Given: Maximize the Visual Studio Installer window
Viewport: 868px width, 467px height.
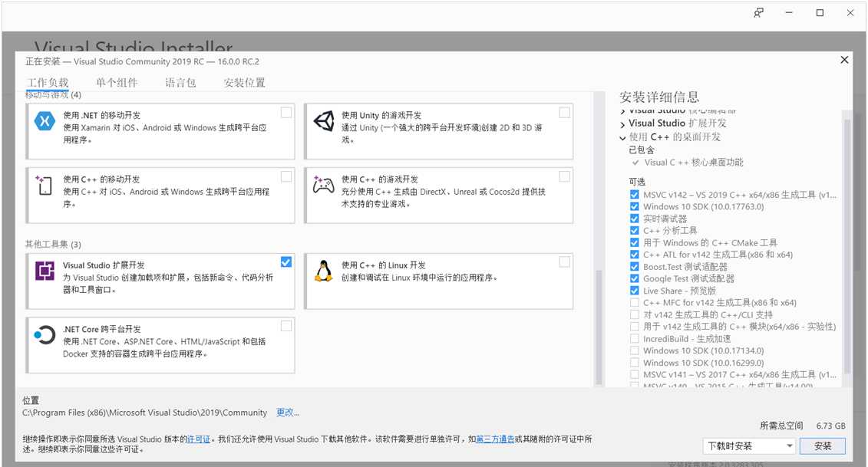Looking at the screenshot, I should [820, 13].
